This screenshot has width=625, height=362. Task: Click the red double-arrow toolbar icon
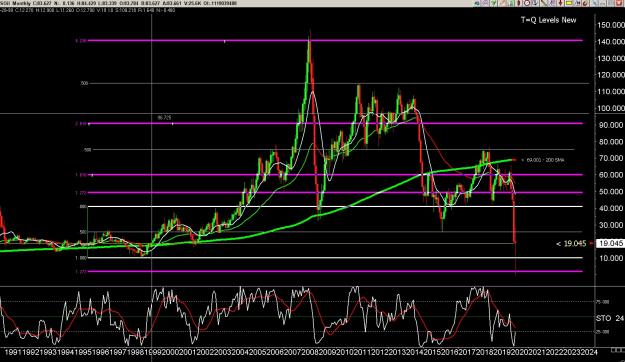[x=518, y=3]
